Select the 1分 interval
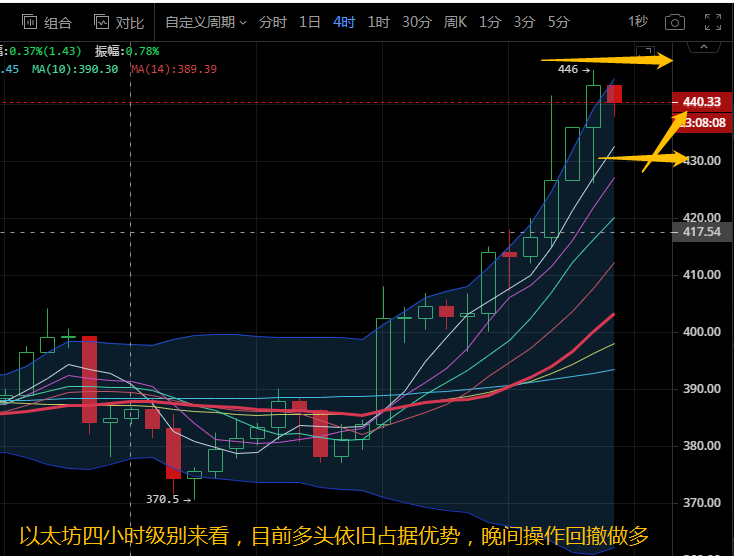This screenshot has height=556, width=734. [x=490, y=22]
